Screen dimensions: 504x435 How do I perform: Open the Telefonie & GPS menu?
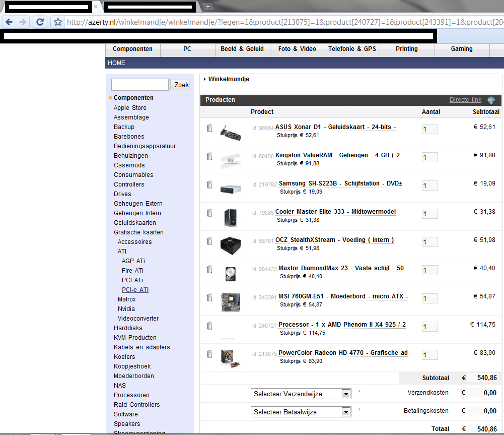pos(352,49)
